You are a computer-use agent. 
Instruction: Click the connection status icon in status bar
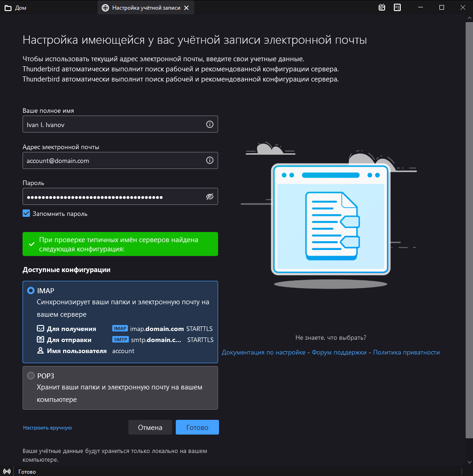coord(7,471)
